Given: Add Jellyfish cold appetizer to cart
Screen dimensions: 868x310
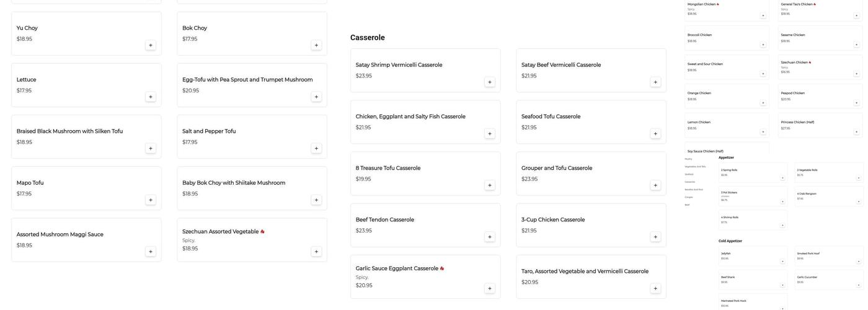Looking at the screenshot, I should [x=782, y=262].
